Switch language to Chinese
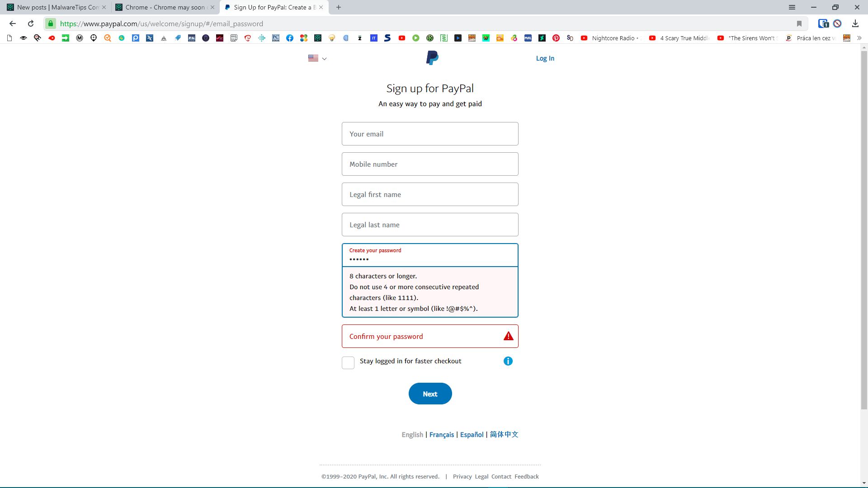 (504, 435)
